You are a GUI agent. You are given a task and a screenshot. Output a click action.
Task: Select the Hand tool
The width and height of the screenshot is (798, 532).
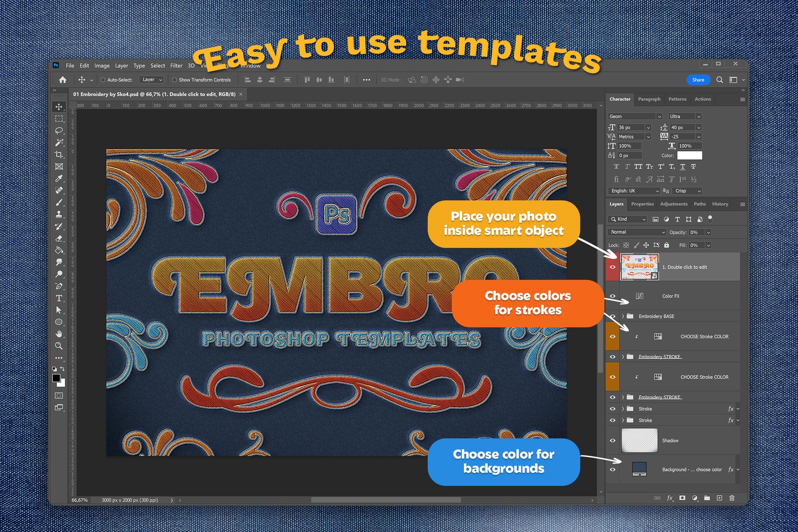[x=59, y=334]
